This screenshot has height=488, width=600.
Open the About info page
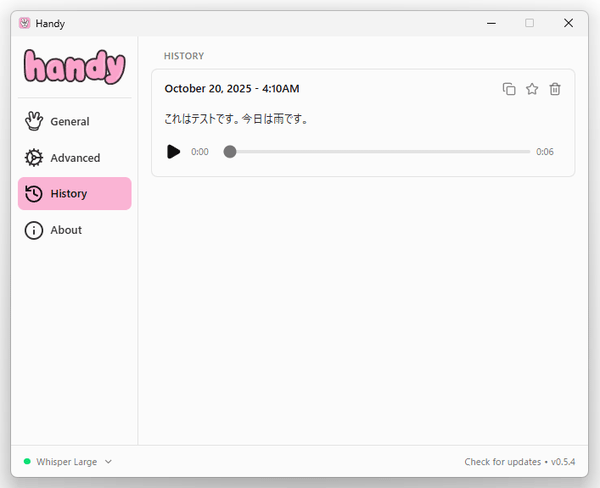pos(66,230)
